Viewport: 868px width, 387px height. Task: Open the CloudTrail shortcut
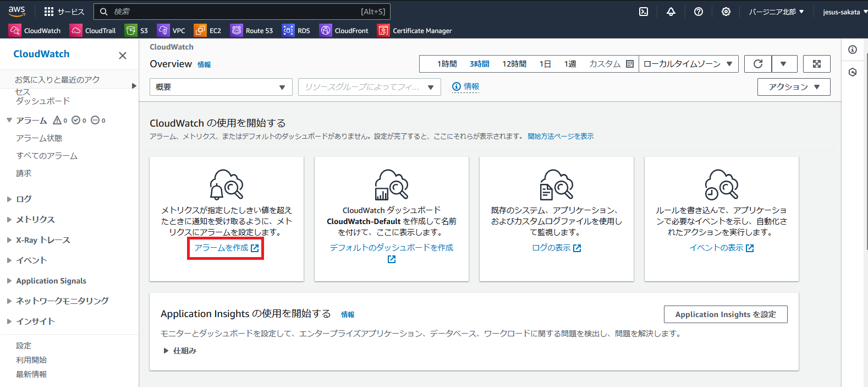pyautogui.click(x=93, y=31)
